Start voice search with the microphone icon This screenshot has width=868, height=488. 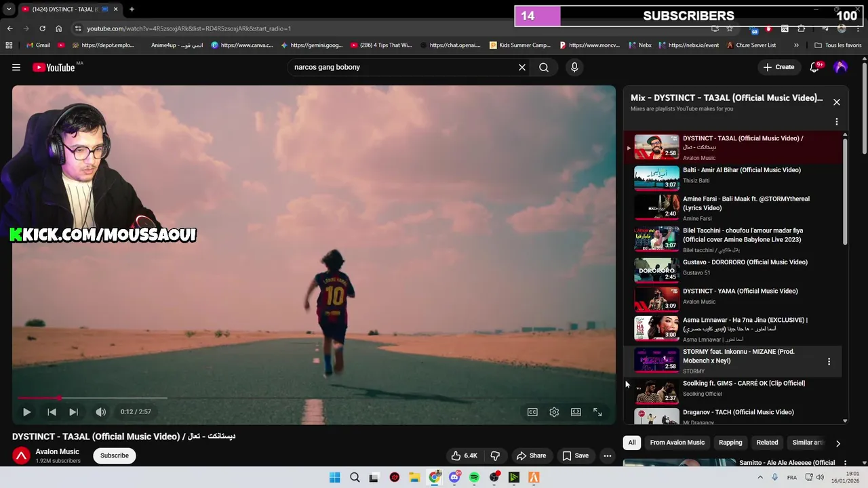click(574, 67)
